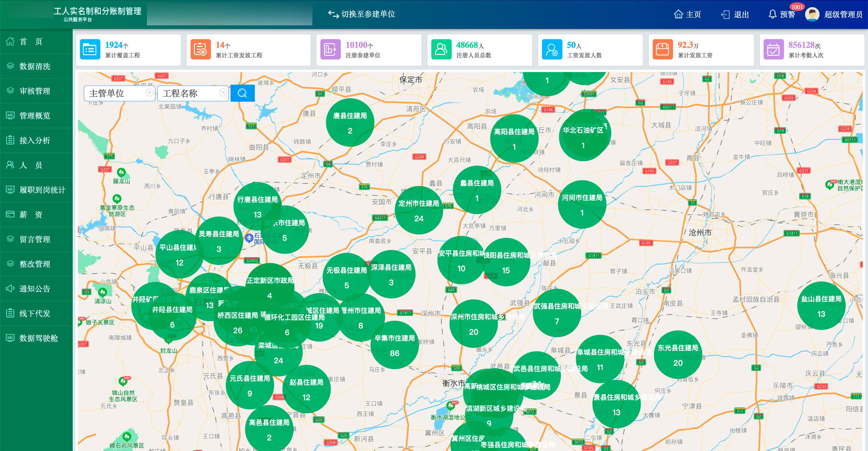The width and height of the screenshot is (868, 451).
Task: Select 审核管理 in the sidebar
Action: 35,91
